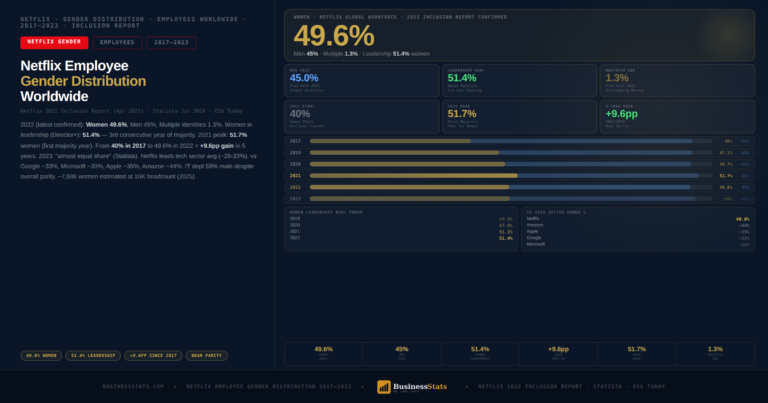This screenshot has height=403, width=768.
Task: Click the 51.4% LEADERSHIP pill
Action: tap(93, 356)
